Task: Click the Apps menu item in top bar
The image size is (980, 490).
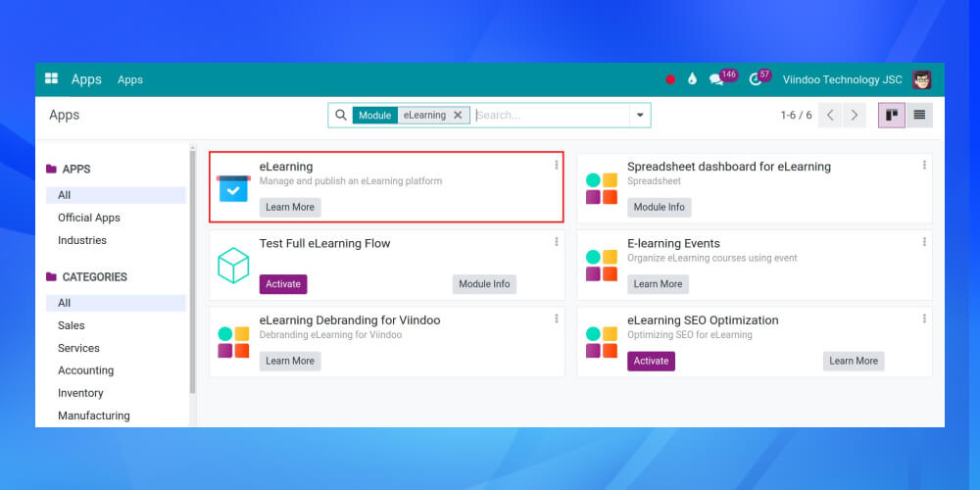Action: pyautogui.click(x=130, y=80)
